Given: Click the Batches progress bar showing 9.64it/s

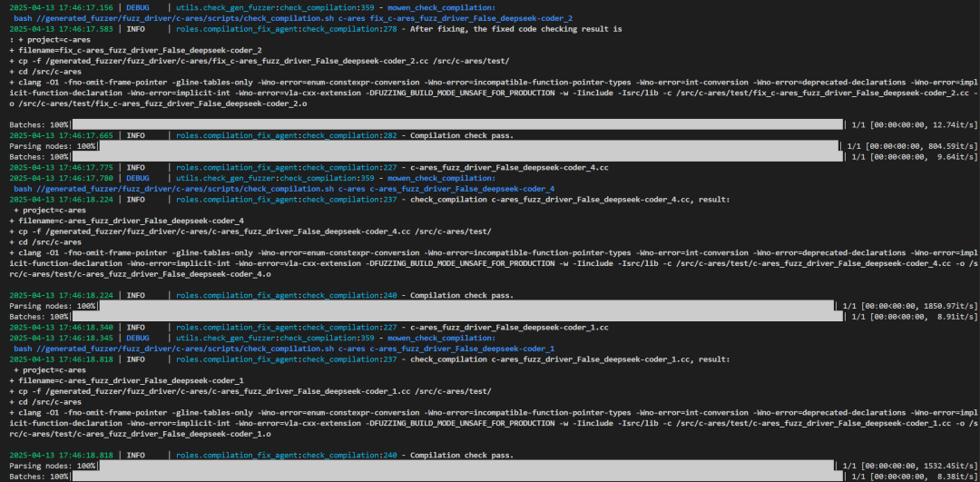Looking at the screenshot, I should pyautogui.click(x=470, y=157).
